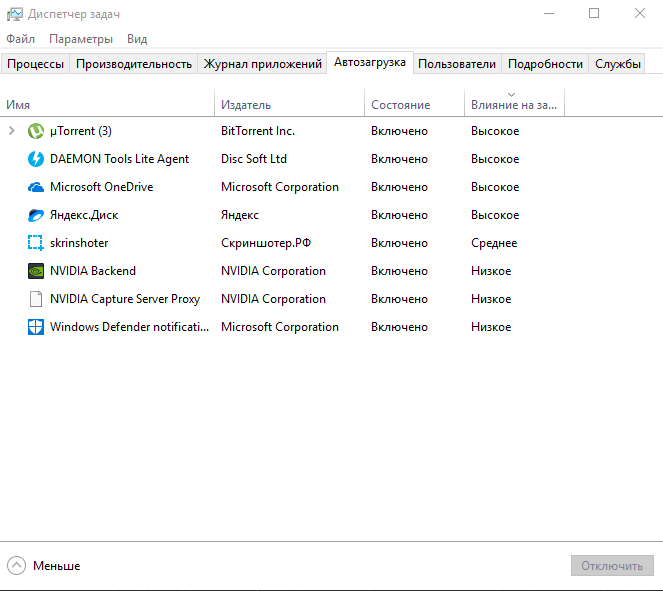Click Microsoft Corporation in the Windows Defender row

point(280,327)
